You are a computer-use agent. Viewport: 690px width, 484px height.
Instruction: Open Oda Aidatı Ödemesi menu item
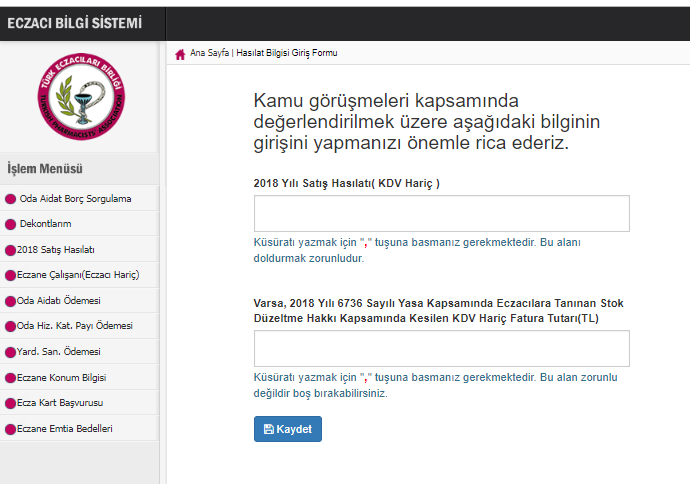[x=59, y=301]
